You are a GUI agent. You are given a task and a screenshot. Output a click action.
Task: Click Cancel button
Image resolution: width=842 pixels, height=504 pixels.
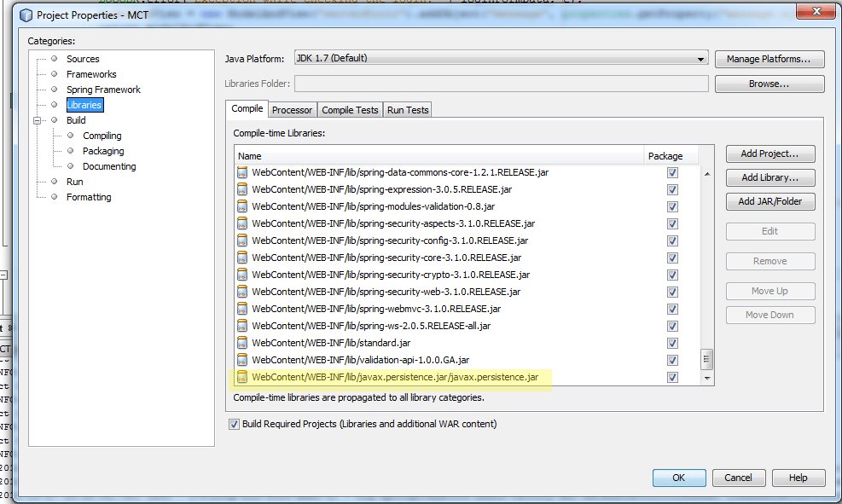click(x=739, y=478)
